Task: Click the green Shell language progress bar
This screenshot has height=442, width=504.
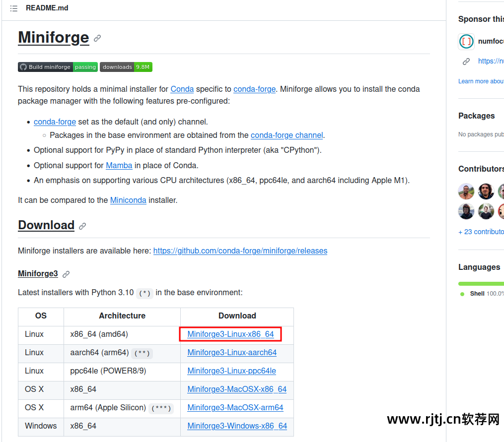Action: [481, 284]
